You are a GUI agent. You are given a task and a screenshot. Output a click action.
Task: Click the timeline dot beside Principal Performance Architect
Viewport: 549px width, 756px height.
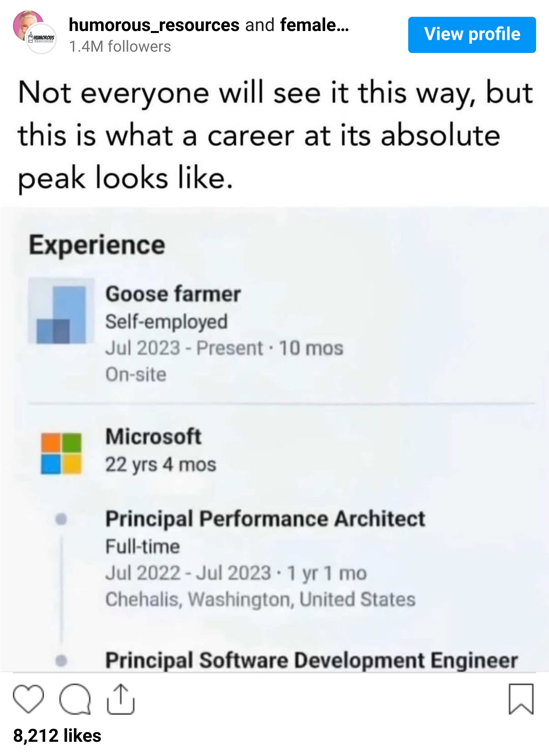click(x=61, y=519)
